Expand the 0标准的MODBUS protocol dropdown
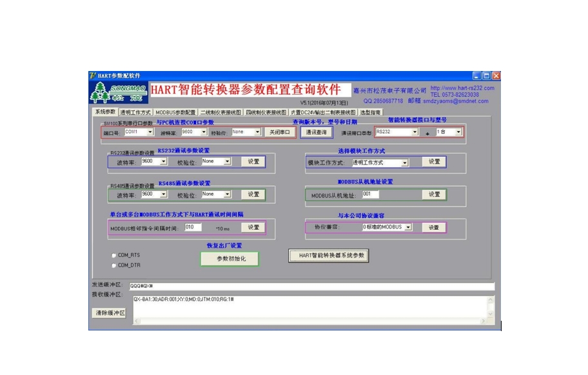Image resolution: width=588 pixels, height=375 pixels. pyautogui.click(x=408, y=227)
